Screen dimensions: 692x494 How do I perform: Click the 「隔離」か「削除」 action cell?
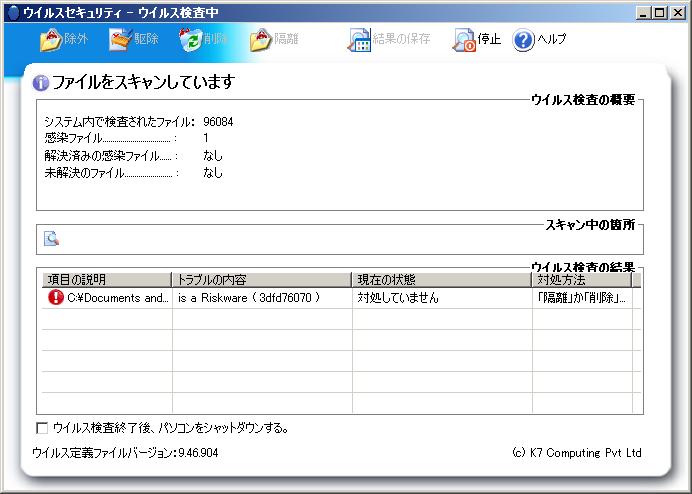point(581,298)
